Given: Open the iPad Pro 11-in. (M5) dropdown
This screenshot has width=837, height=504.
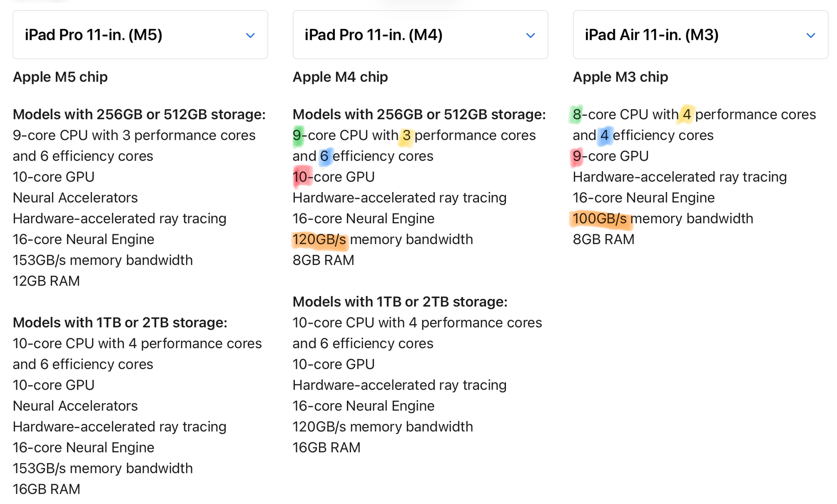Looking at the screenshot, I should click(x=139, y=35).
